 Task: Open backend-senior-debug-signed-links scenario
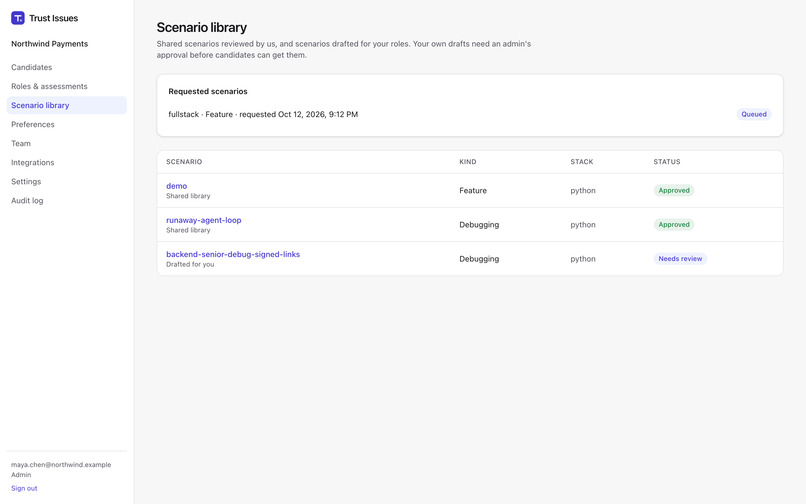click(x=233, y=254)
